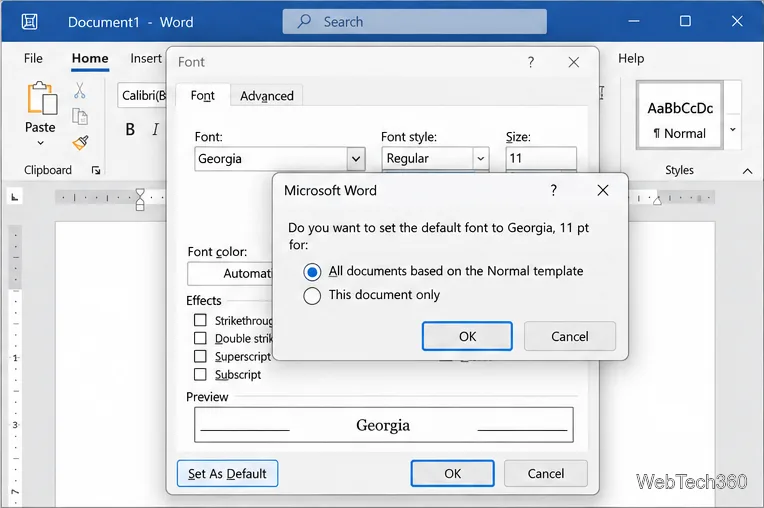Click Cancel in Microsoft Word dialog
The width and height of the screenshot is (764, 508).
[570, 336]
